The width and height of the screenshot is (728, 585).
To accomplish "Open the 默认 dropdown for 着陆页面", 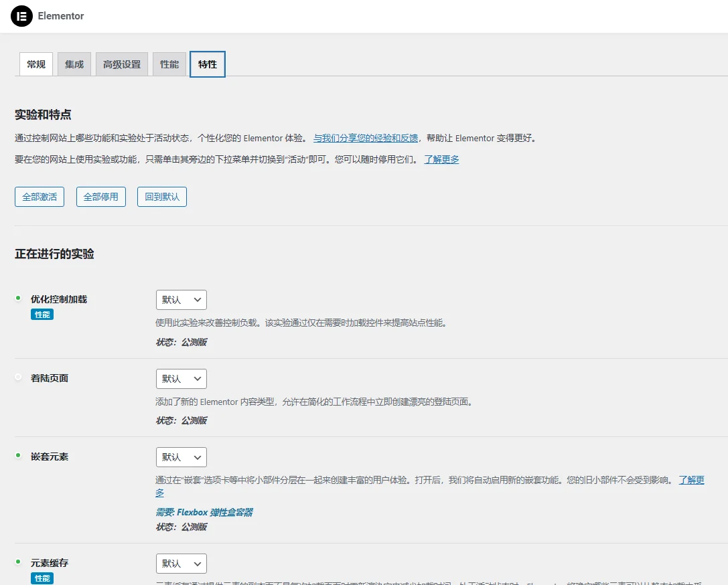I will 181,378.
